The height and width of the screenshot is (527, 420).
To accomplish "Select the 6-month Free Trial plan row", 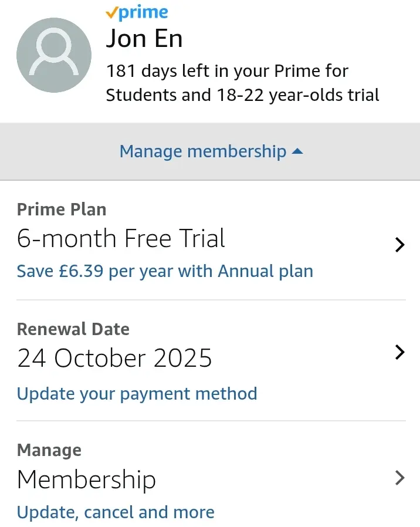I will pyautogui.click(x=211, y=241).
